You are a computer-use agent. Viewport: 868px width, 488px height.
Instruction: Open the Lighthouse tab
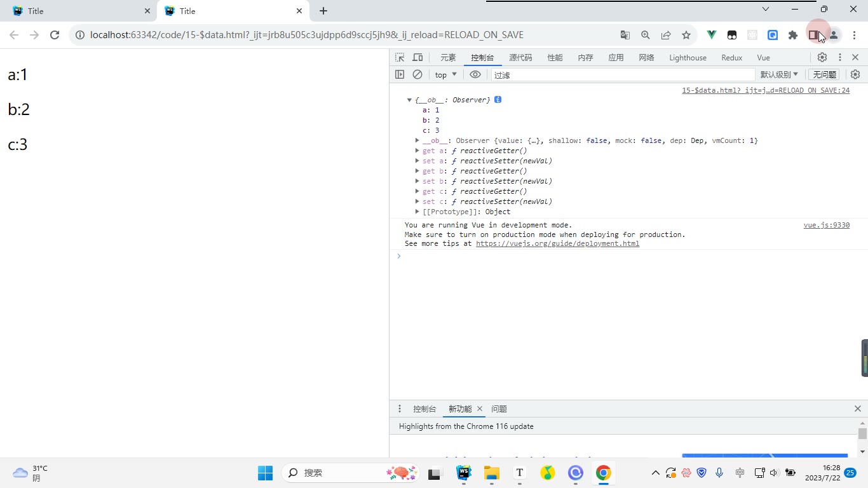(x=688, y=57)
